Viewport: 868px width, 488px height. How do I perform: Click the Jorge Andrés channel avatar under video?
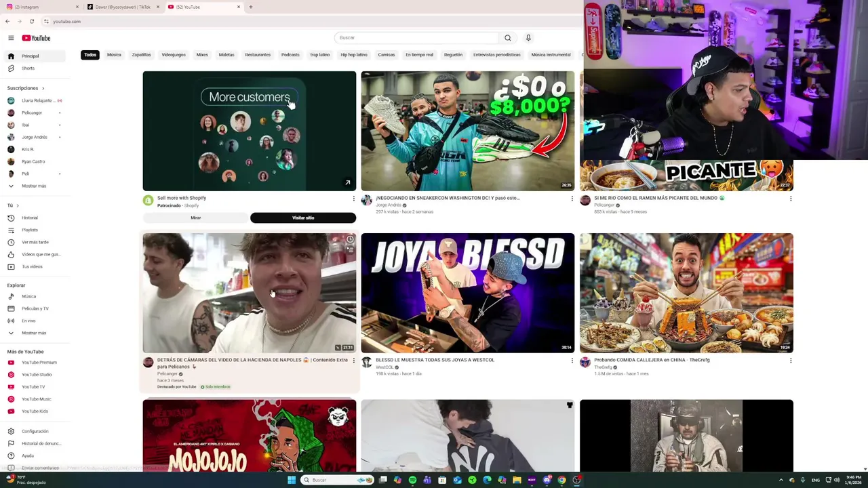click(367, 200)
